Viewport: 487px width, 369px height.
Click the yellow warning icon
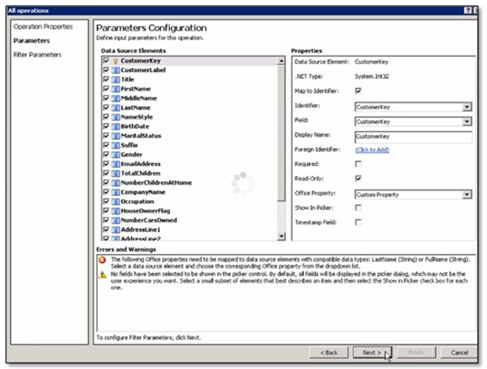(102, 275)
